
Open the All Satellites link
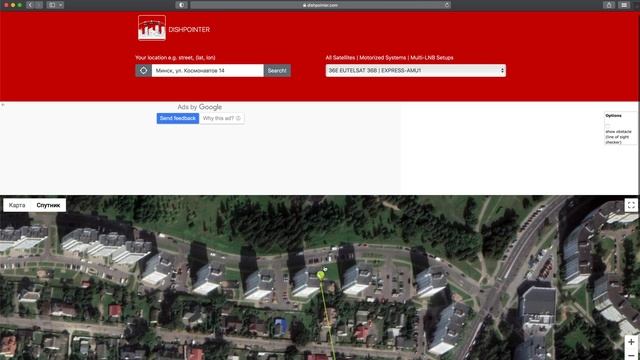[340, 58]
